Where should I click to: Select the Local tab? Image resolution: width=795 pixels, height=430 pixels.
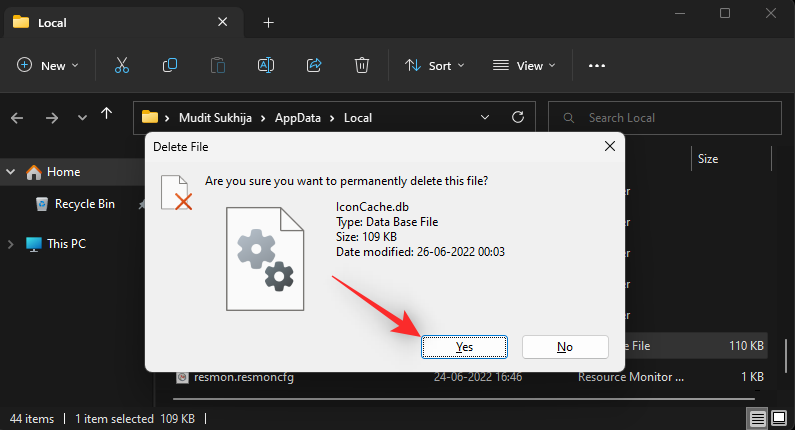coord(123,22)
